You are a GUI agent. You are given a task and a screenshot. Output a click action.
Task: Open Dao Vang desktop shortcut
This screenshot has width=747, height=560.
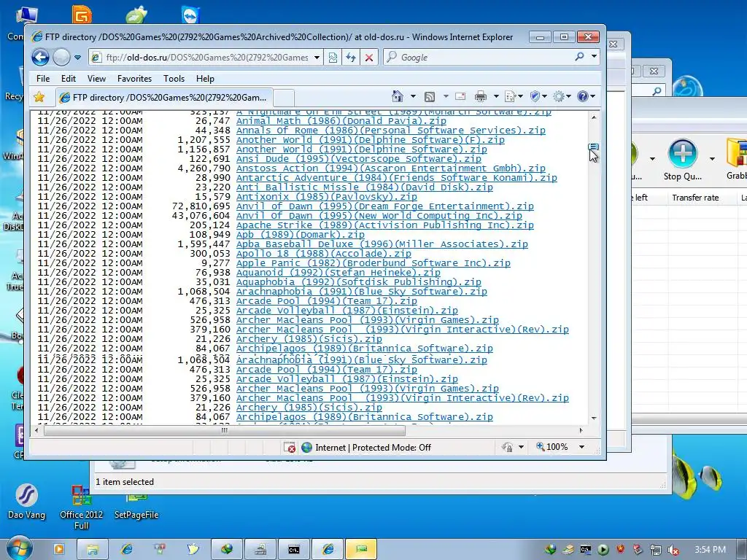click(x=26, y=502)
